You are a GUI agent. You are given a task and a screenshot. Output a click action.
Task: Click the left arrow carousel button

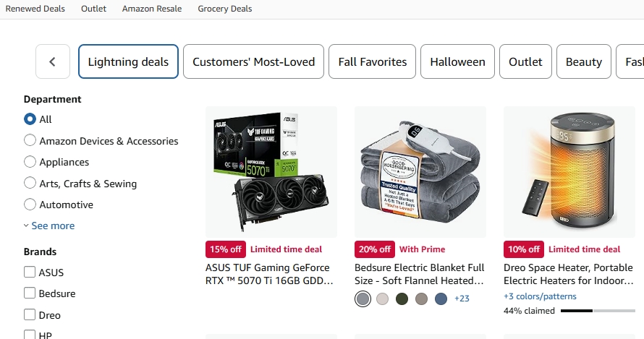(x=52, y=62)
